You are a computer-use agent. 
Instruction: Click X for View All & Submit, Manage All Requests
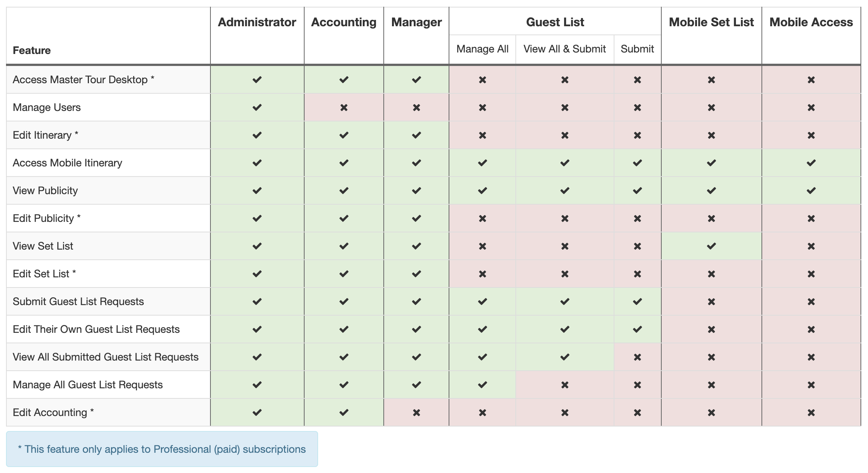(x=565, y=385)
